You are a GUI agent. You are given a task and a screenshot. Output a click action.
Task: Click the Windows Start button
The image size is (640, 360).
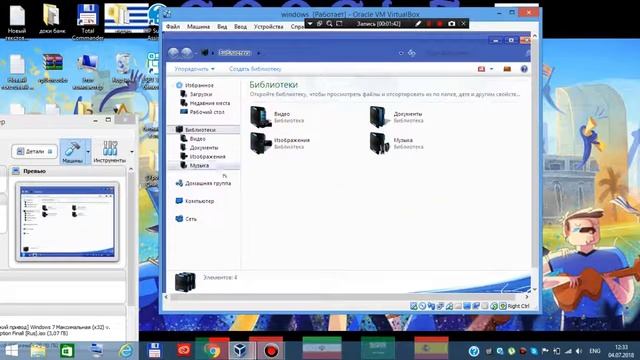pyautogui.click(x=11, y=351)
